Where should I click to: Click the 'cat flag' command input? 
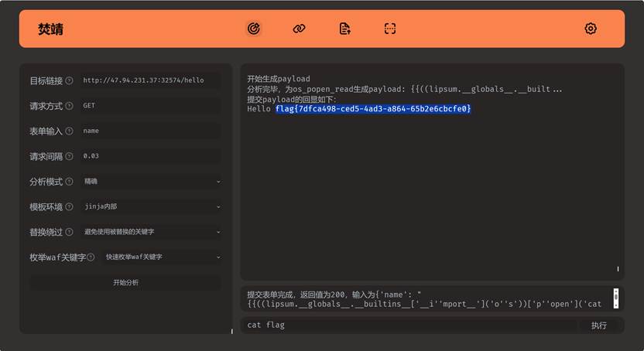[410, 325]
